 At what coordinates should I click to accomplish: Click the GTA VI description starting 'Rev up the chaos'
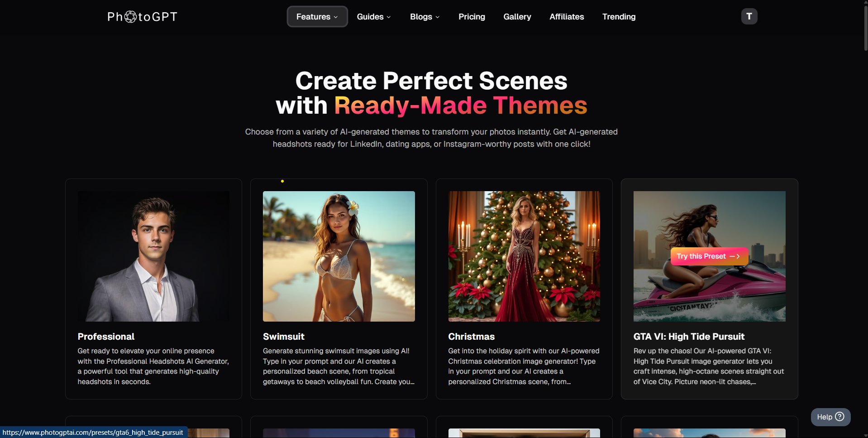tap(709, 366)
